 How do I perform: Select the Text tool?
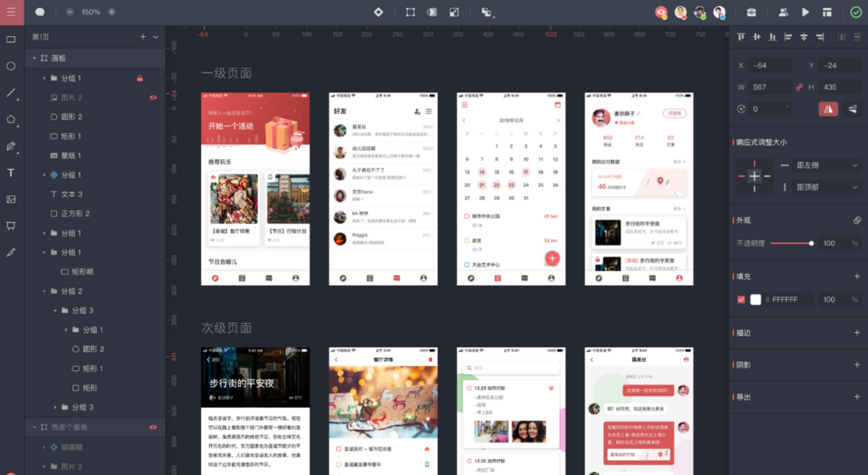pyautogui.click(x=11, y=173)
